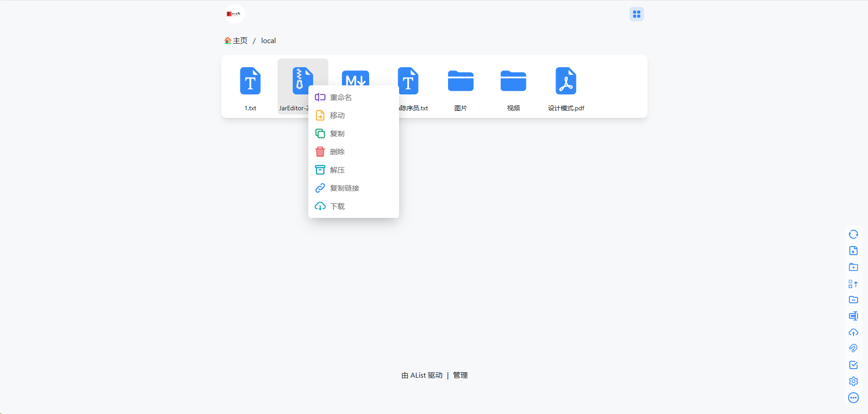Toggle the checkbox selection mode icon
Screen dimensions: 868x414
pyautogui.click(x=853, y=365)
